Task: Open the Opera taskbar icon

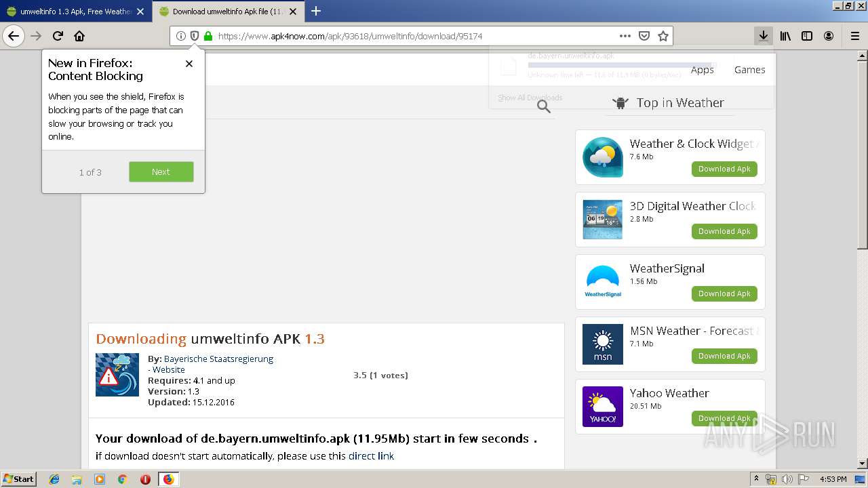Action: 145,479
